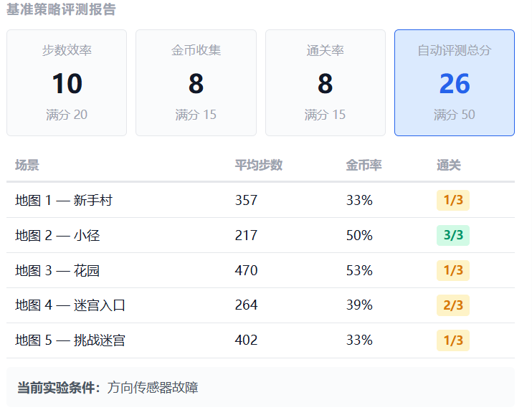
Task: Select the row 地图 4 — 迷宫入口
Action: click(260, 305)
